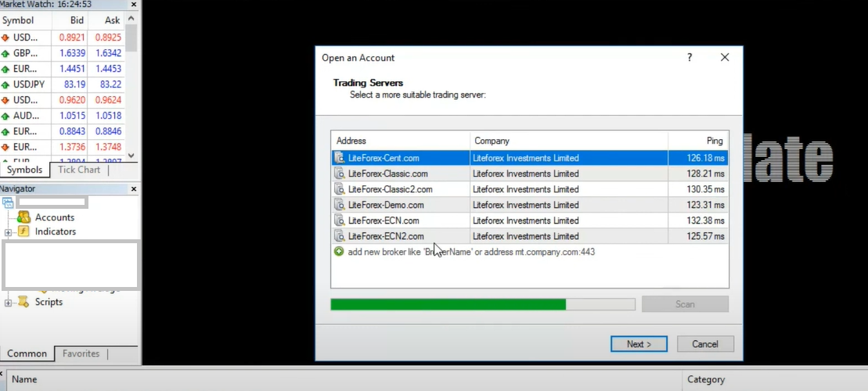
Task: Switch to the Tick Chart tab
Action: click(79, 170)
